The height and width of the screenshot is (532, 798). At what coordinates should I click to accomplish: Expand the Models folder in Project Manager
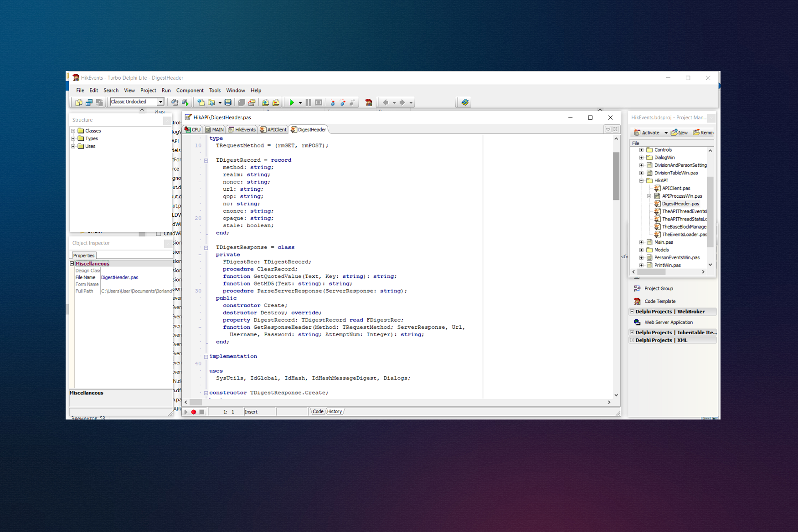click(641, 250)
